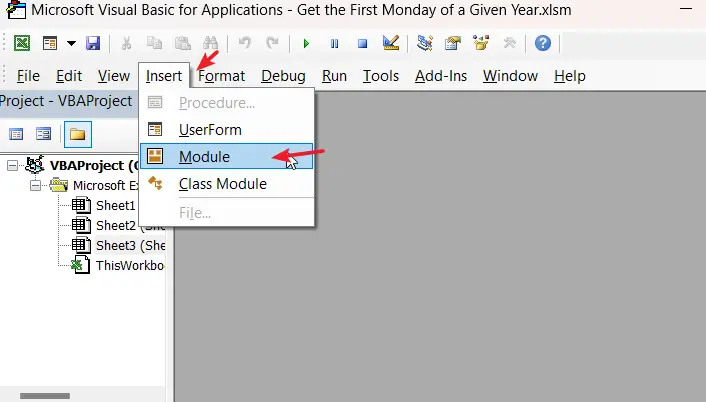
Task: Toggle Folders view in Project pane
Action: tap(77, 134)
